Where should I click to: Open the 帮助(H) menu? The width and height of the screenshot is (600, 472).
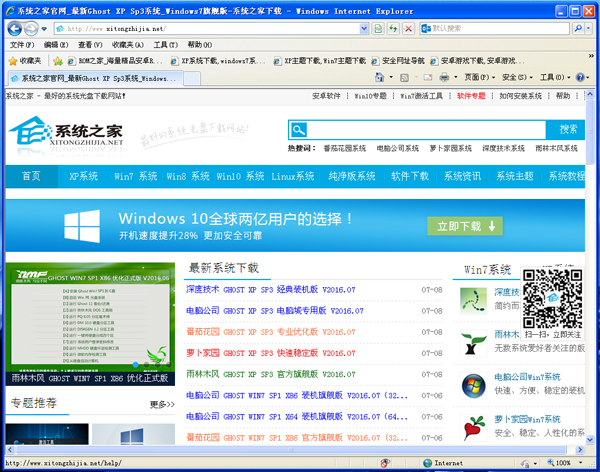click(x=200, y=45)
